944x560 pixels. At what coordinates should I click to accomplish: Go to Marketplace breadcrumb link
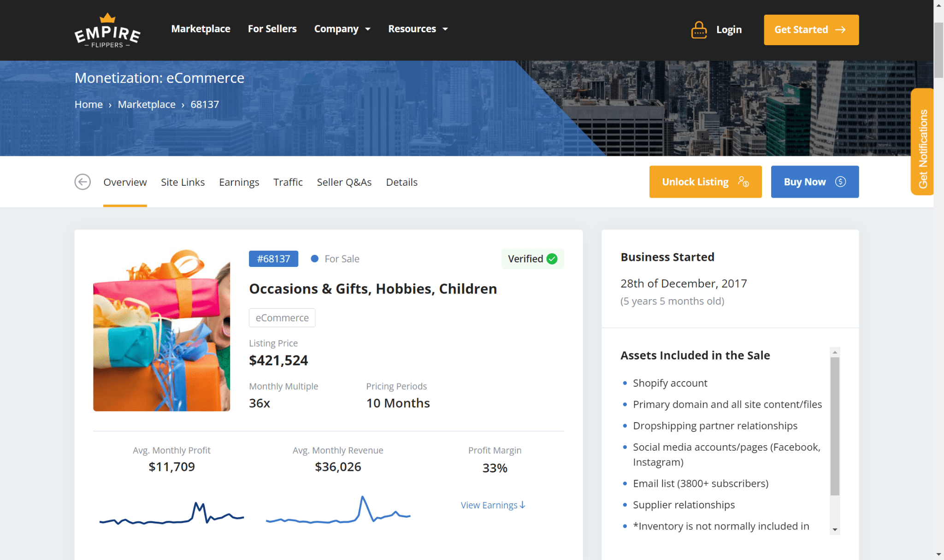pos(147,105)
